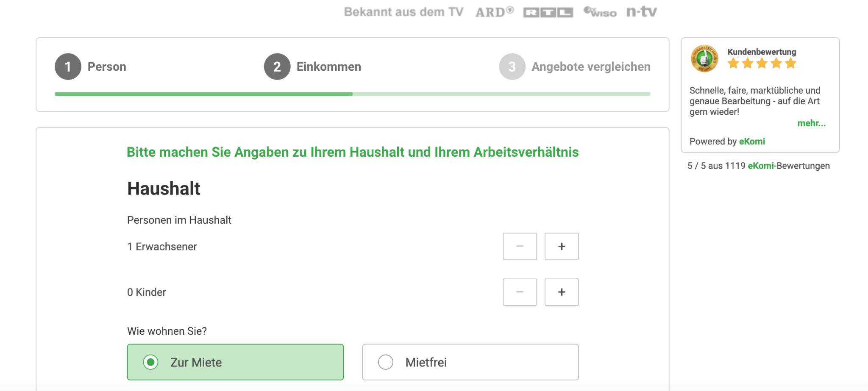Click the WISO logo

pos(599,12)
